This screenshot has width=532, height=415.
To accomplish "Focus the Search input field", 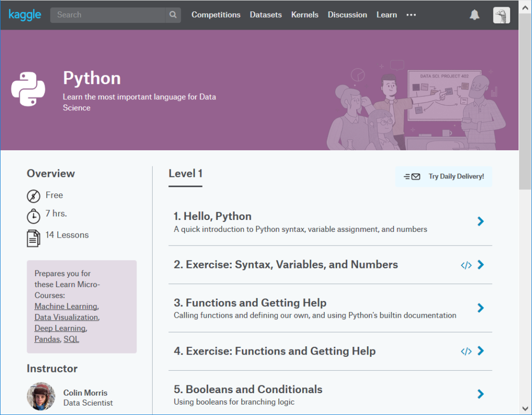I will 108,15.
